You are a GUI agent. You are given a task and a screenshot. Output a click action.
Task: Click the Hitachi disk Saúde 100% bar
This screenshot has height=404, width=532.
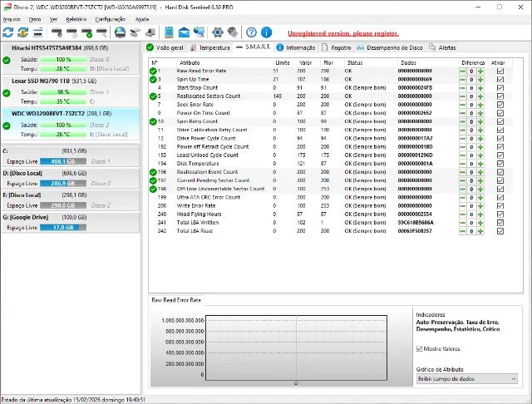(63, 59)
